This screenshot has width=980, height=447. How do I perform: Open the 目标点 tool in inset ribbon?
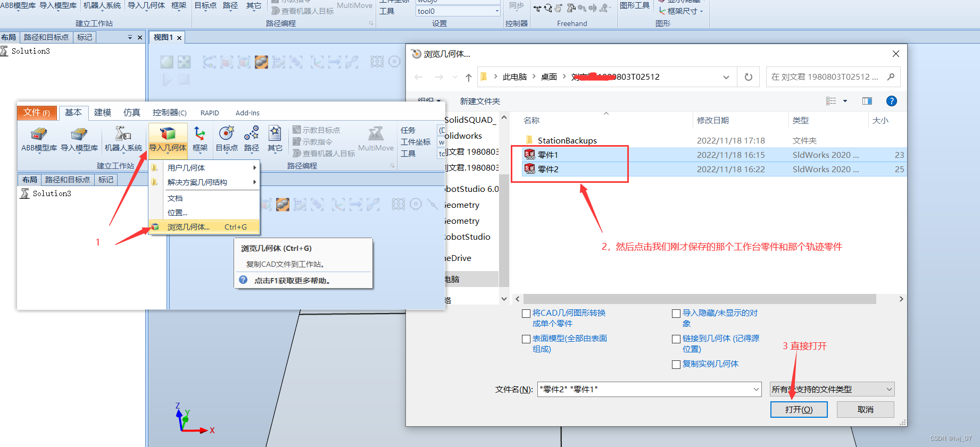click(227, 139)
